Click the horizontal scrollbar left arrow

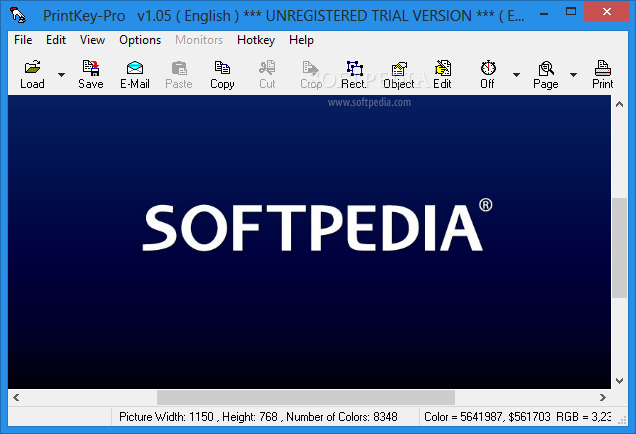click(16, 397)
